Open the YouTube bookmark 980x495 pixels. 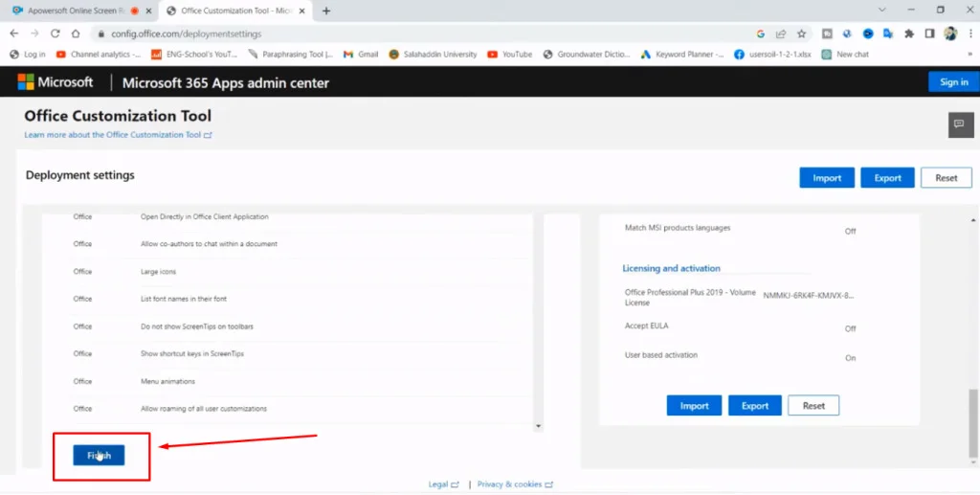[x=509, y=55]
